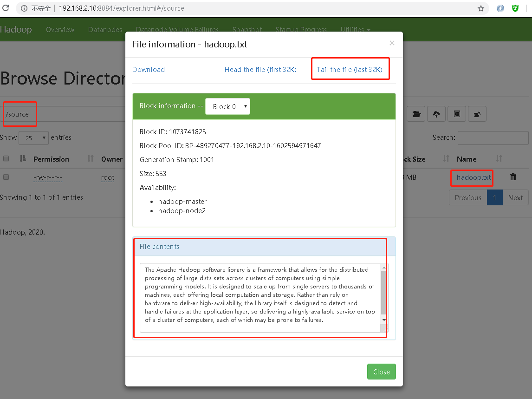Click the hadoop-node2 availability entry
Image resolution: width=532 pixels, height=399 pixels.
pos(182,211)
